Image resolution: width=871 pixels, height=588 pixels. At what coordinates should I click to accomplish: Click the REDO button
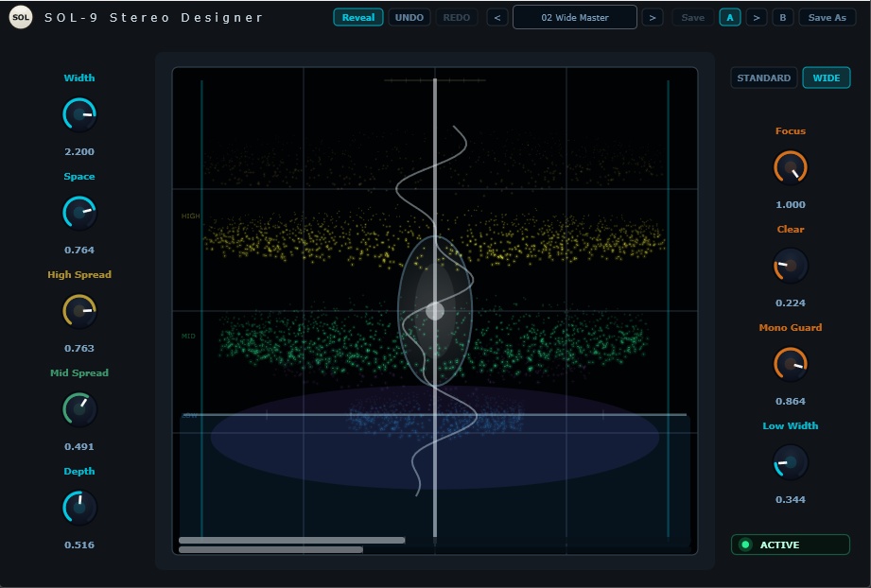pyautogui.click(x=457, y=17)
